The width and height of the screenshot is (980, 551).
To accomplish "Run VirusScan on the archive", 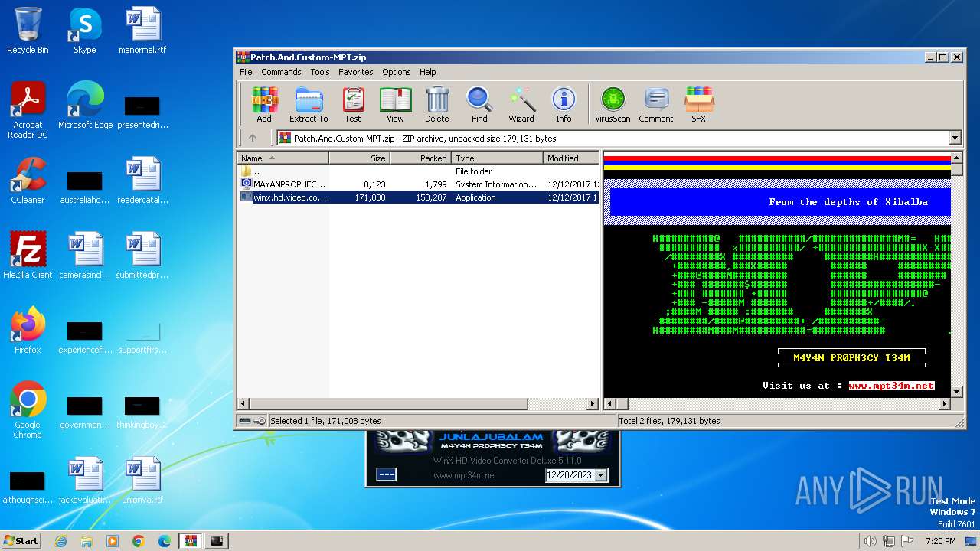I will pyautogui.click(x=612, y=104).
